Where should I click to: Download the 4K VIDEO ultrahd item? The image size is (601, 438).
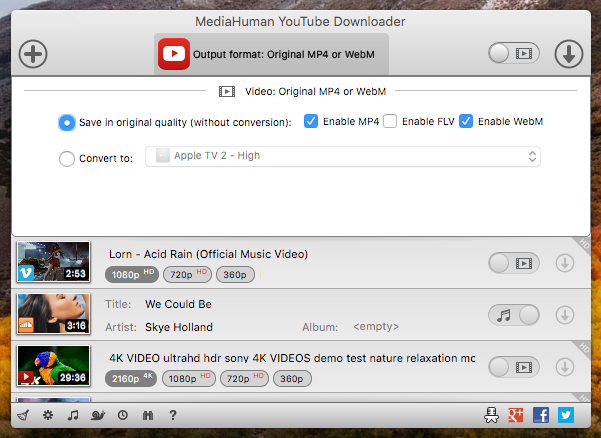[x=565, y=367]
